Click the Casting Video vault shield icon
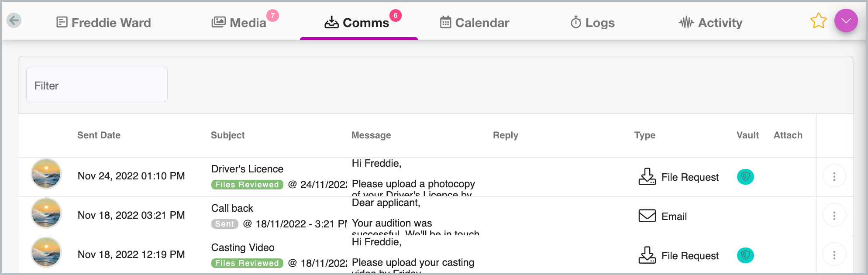The height and width of the screenshot is (275, 868). (745, 255)
